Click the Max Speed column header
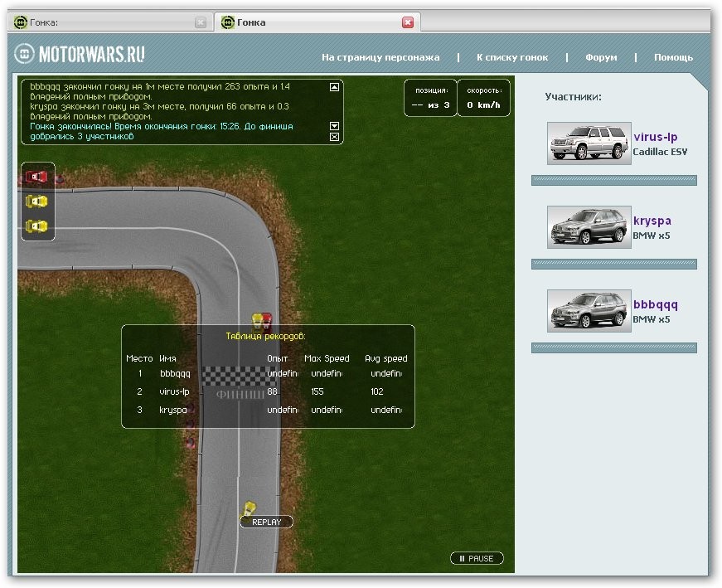 click(327, 358)
